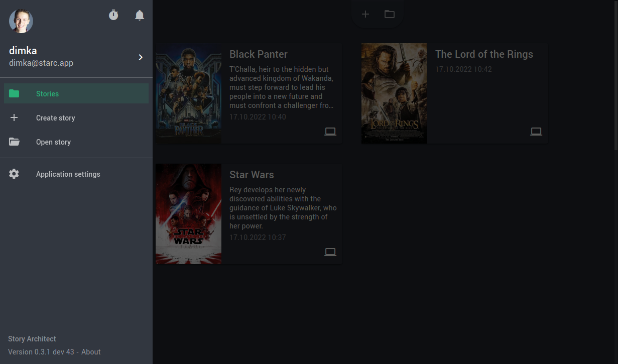The height and width of the screenshot is (364, 618).
Task: Click the green Stories folder icon
Action: 14,93
